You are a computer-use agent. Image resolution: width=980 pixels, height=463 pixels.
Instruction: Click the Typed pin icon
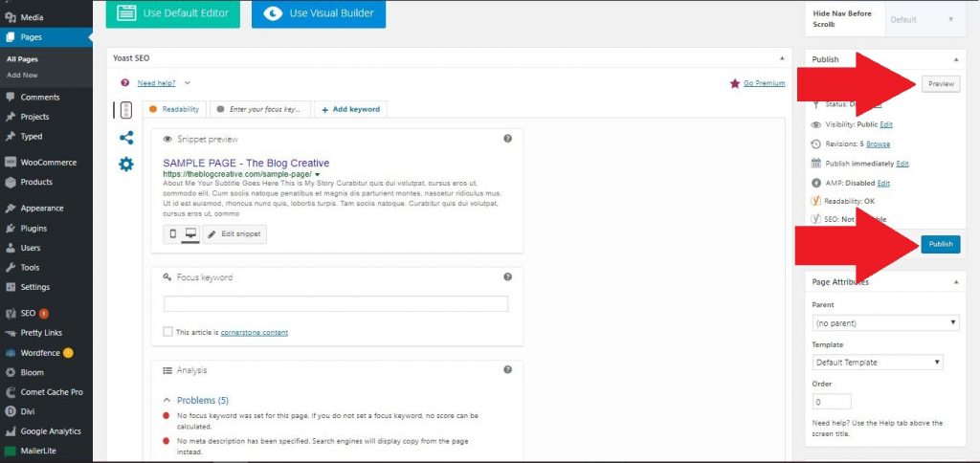tap(10, 136)
